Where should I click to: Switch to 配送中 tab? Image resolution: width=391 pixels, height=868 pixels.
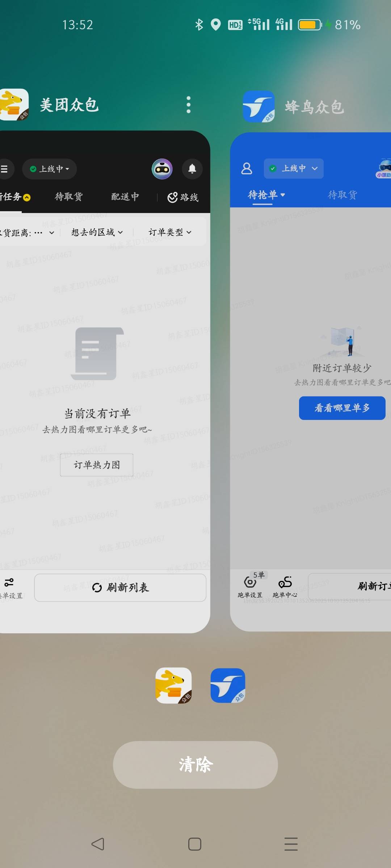tap(125, 197)
